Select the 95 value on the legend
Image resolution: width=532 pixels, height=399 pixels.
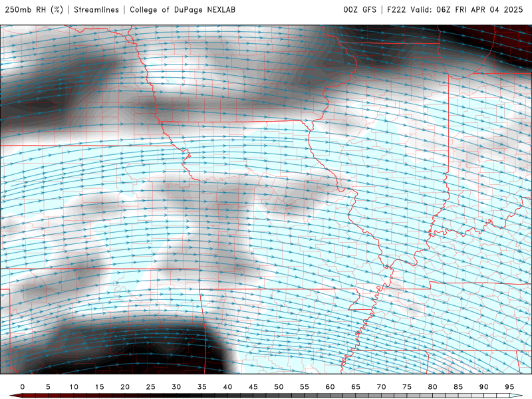click(x=509, y=387)
